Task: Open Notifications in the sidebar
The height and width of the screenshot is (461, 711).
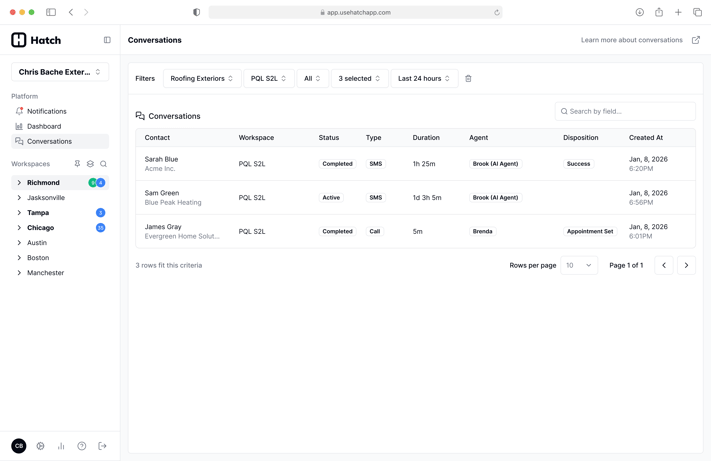Action: click(46, 111)
